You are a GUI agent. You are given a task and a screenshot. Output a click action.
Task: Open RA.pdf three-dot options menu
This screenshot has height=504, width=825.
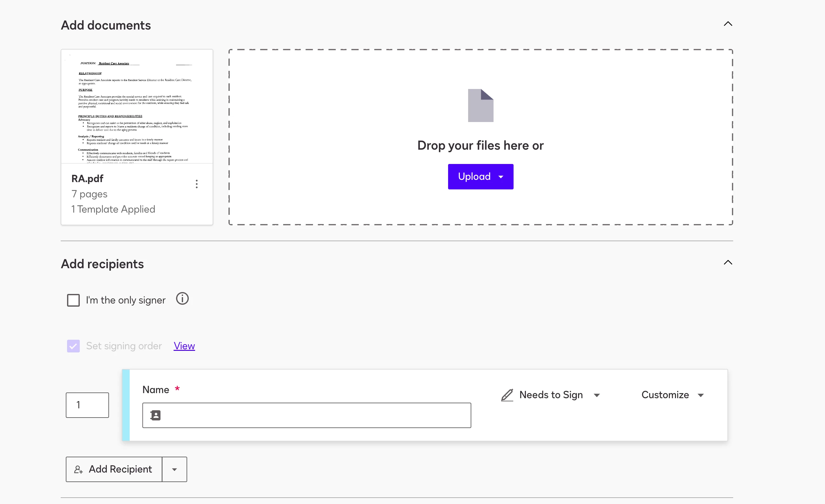[x=196, y=184]
